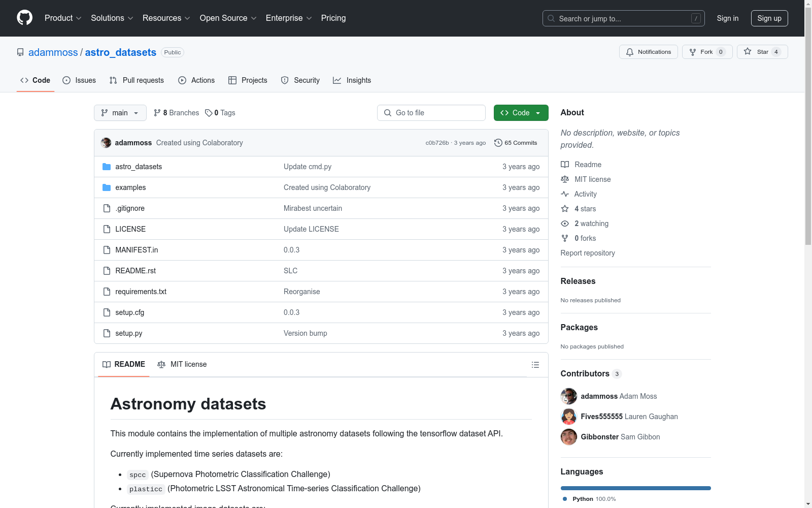812x508 pixels.
Task: Open the Version bump commit message
Action: pos(306,333)
